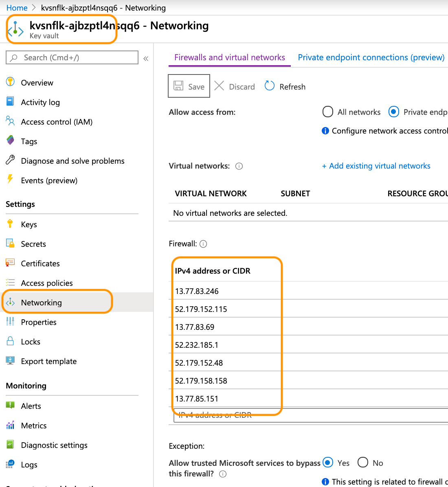Click the Access policies list icon
Image resolution: width=448 pixels, height=487 pixels.
coord(10,282)
